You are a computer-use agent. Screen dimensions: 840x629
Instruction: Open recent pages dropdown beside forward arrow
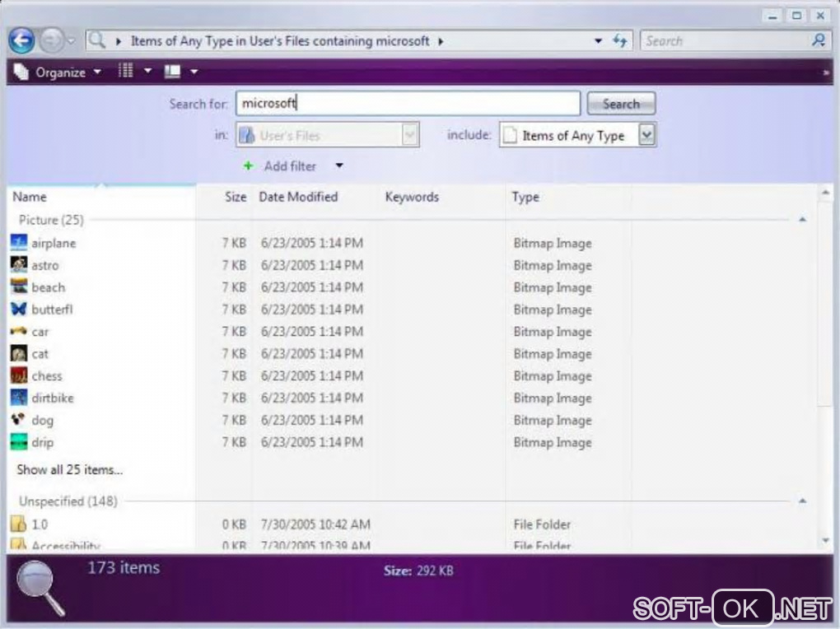click(72, 40)
